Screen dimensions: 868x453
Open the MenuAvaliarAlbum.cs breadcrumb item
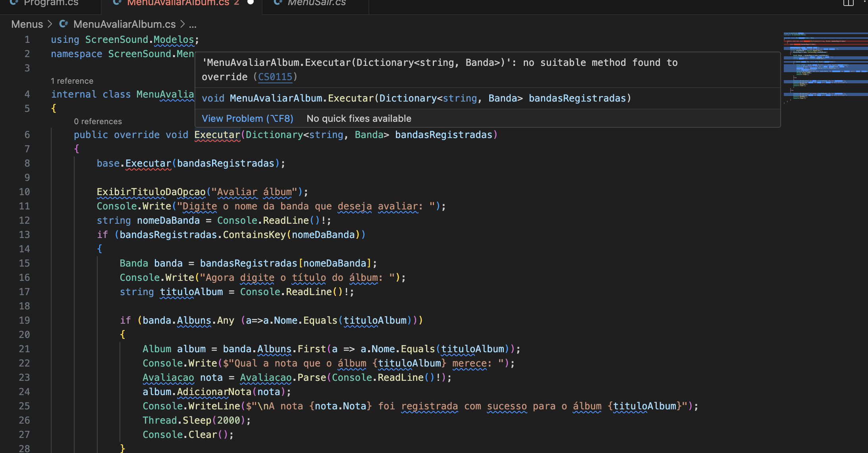point(124,24)
